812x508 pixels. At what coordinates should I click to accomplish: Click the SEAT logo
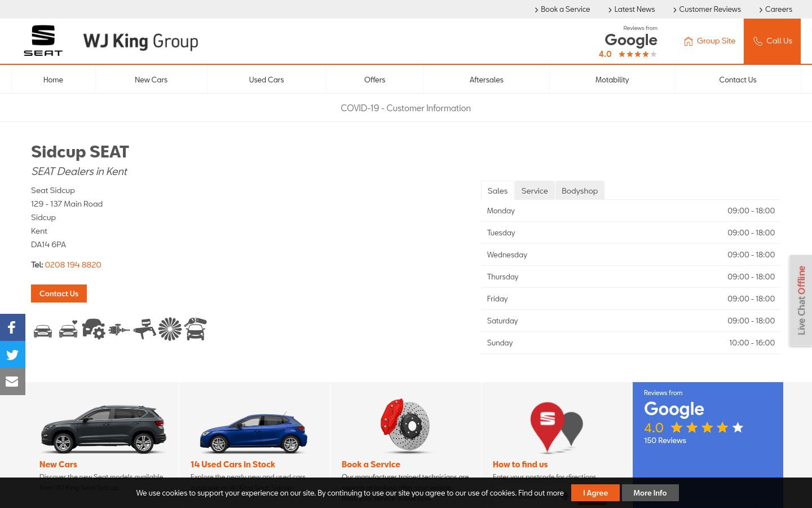[43, 41]
